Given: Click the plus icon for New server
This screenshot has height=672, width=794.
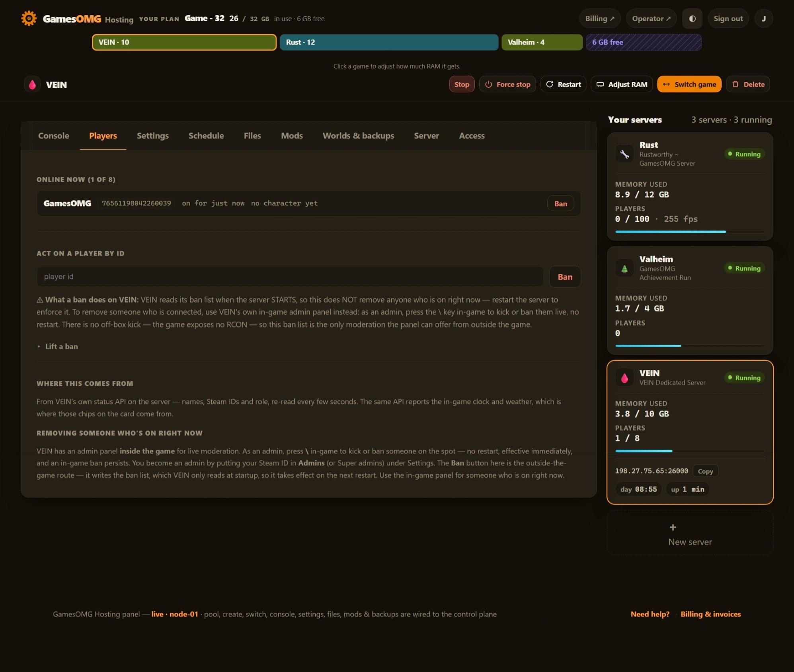Looking at the screenshot, I should (673, 527).
